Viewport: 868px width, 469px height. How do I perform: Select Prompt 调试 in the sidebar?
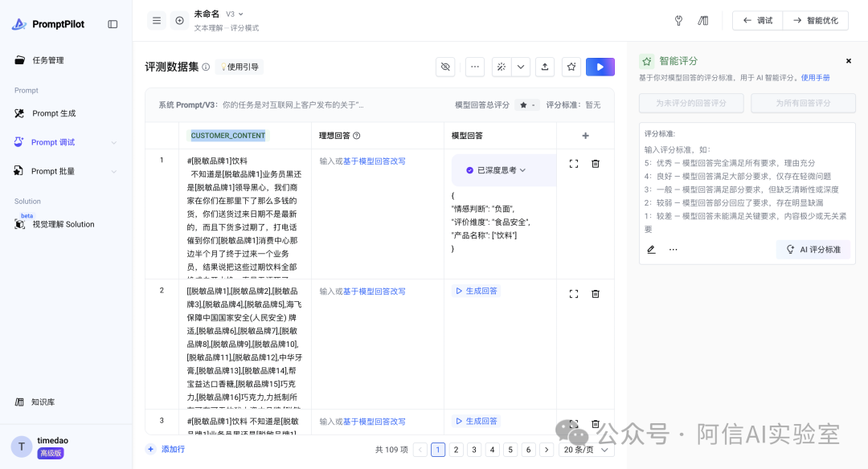pos(52,142)
